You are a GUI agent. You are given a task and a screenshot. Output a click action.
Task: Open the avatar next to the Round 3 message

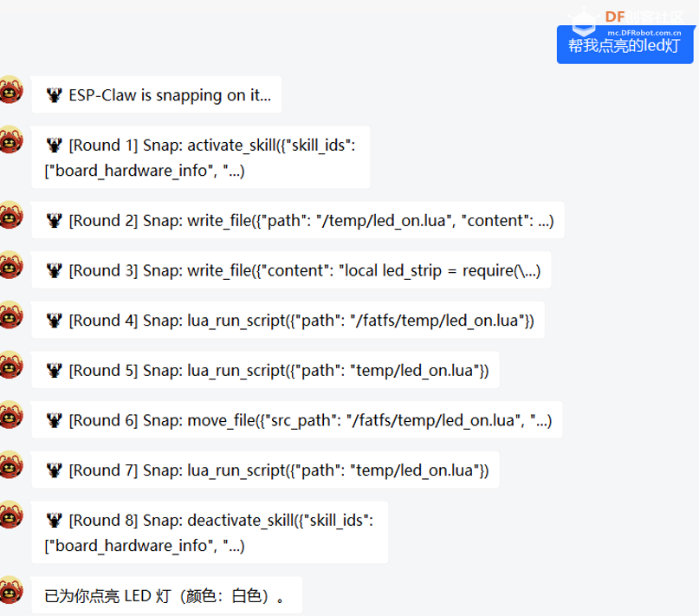point(10,265)
